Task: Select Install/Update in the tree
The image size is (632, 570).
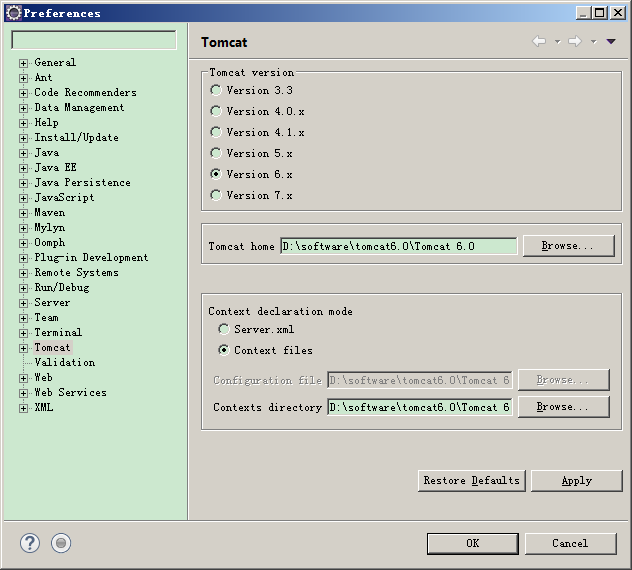Action: [77, 137]
